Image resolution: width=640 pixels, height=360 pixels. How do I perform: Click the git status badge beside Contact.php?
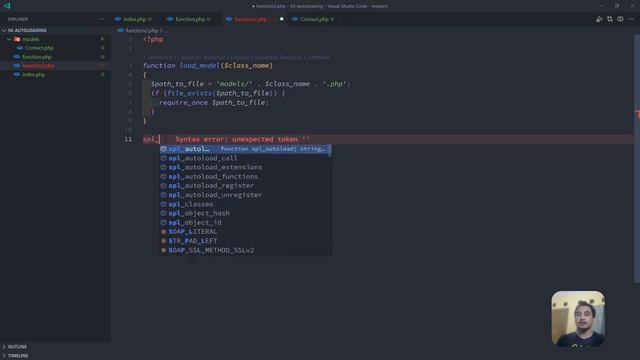coord(102,48)
